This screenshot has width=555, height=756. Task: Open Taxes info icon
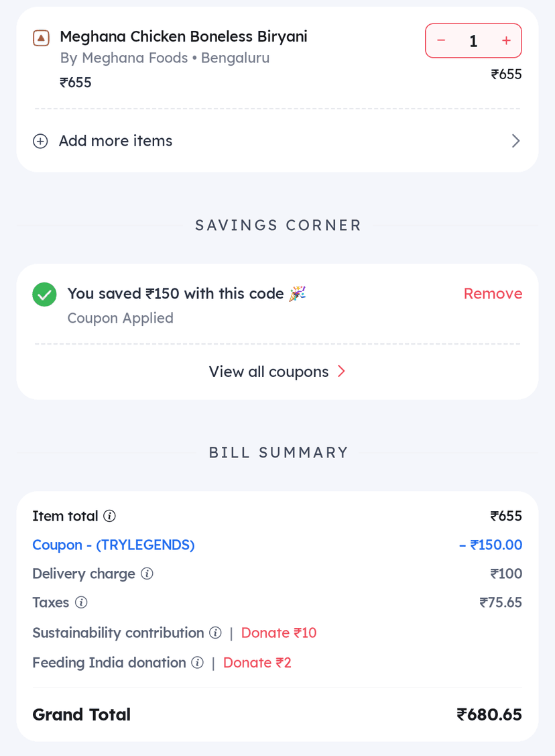point(81,602)
